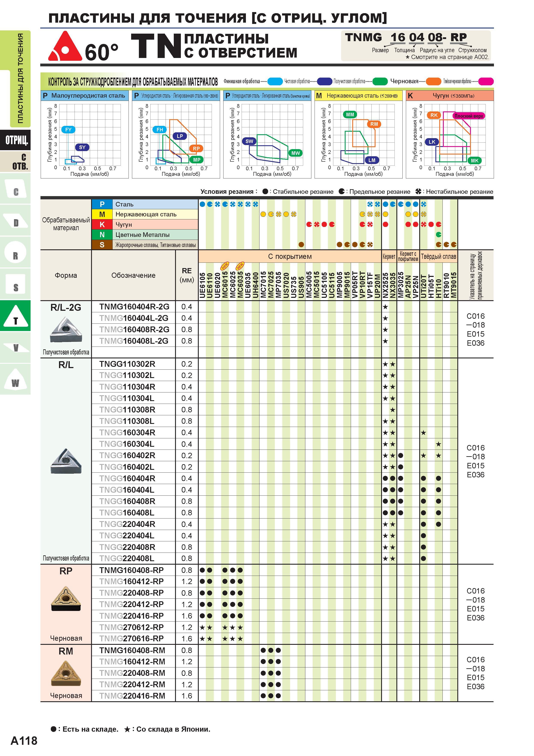Select the R round insert side tab
534x756 pixels.
coord(16,252)
